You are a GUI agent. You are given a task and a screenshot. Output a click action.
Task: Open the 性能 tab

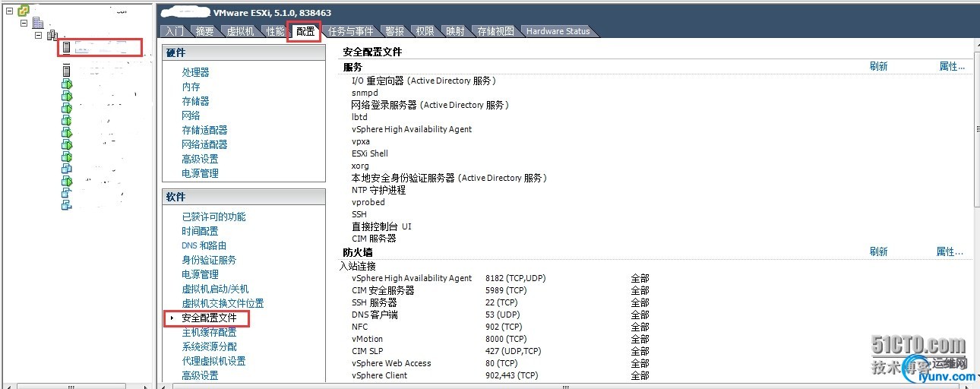(275, 31)
